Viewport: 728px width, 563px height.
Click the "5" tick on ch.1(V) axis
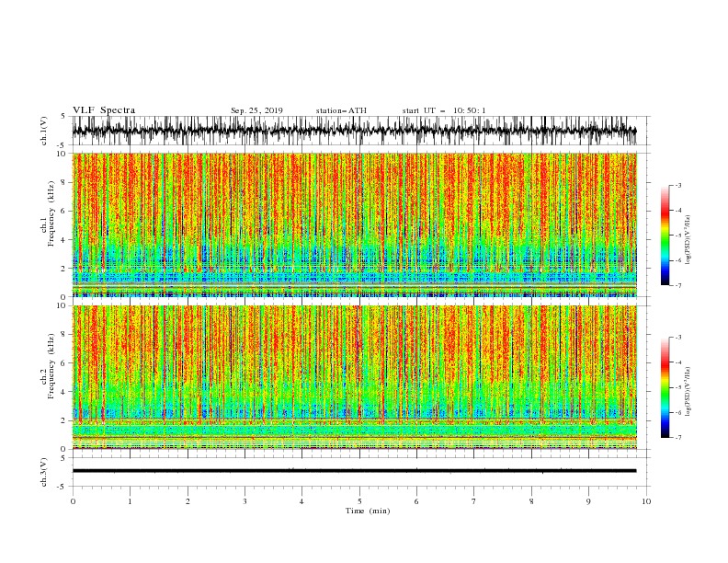(63, 116)
